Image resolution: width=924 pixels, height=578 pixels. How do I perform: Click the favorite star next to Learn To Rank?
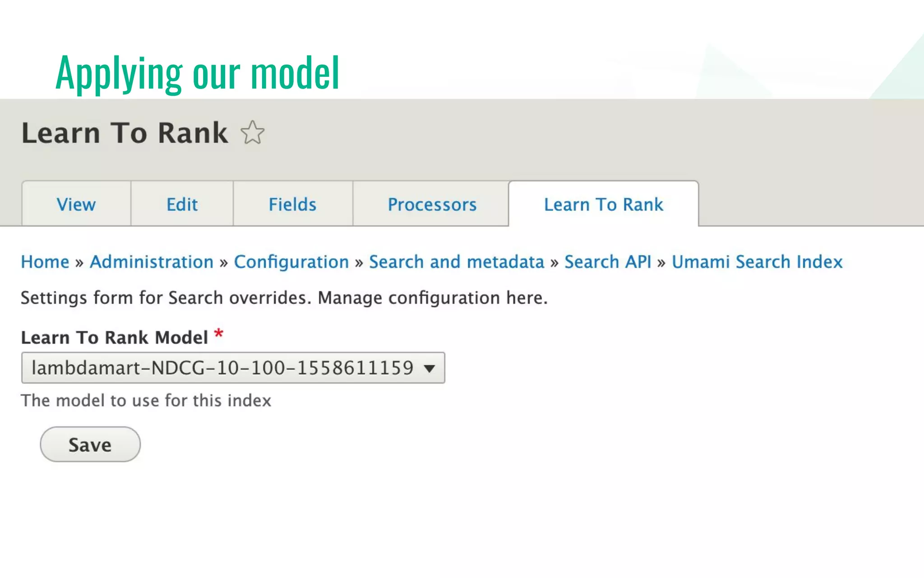coord(252,133)
